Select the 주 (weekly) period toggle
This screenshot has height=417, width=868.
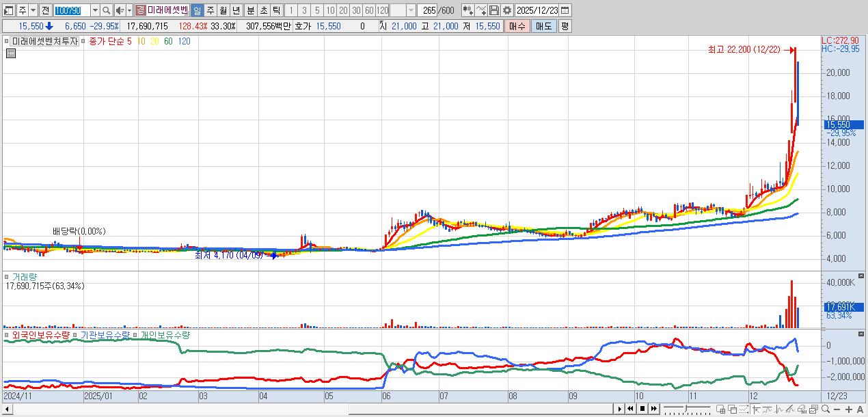point(210,10)
